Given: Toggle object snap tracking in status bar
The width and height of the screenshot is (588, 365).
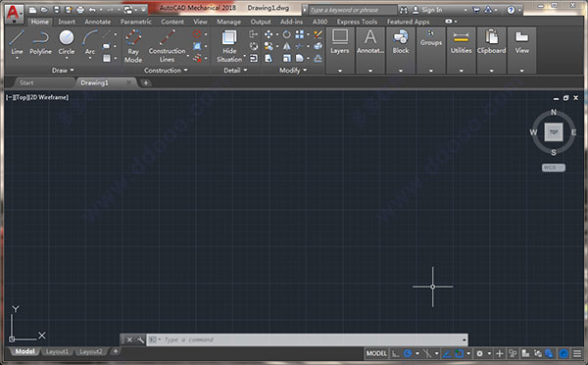Looking at the screenshot, I should coord(447,353).
